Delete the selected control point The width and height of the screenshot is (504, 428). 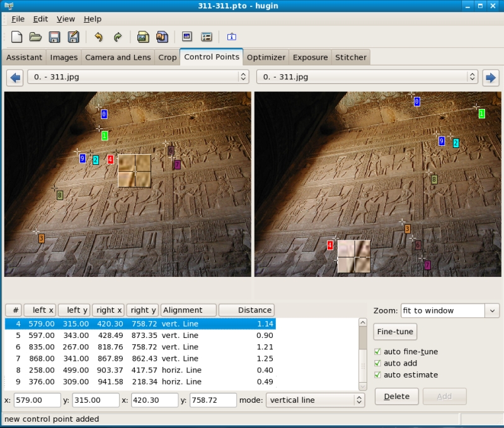click(x=397, y=397)
